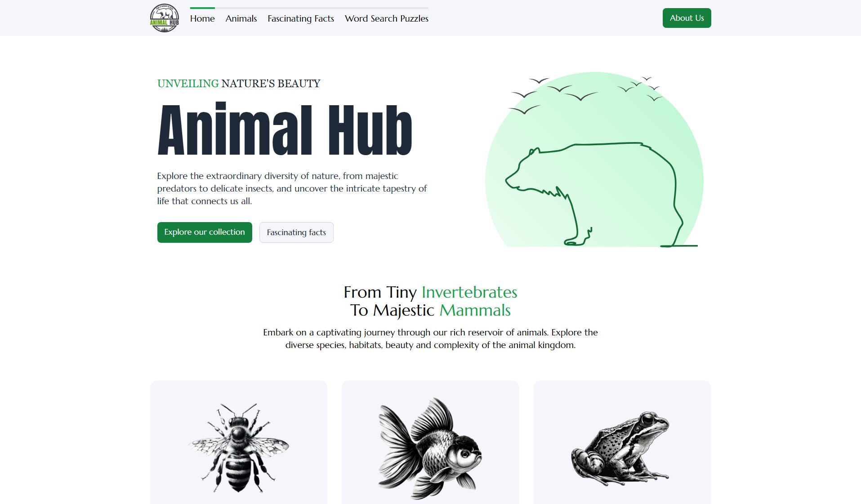Open the Word Search Puzzles page
The image size is (861, 504).
(386, 18)
